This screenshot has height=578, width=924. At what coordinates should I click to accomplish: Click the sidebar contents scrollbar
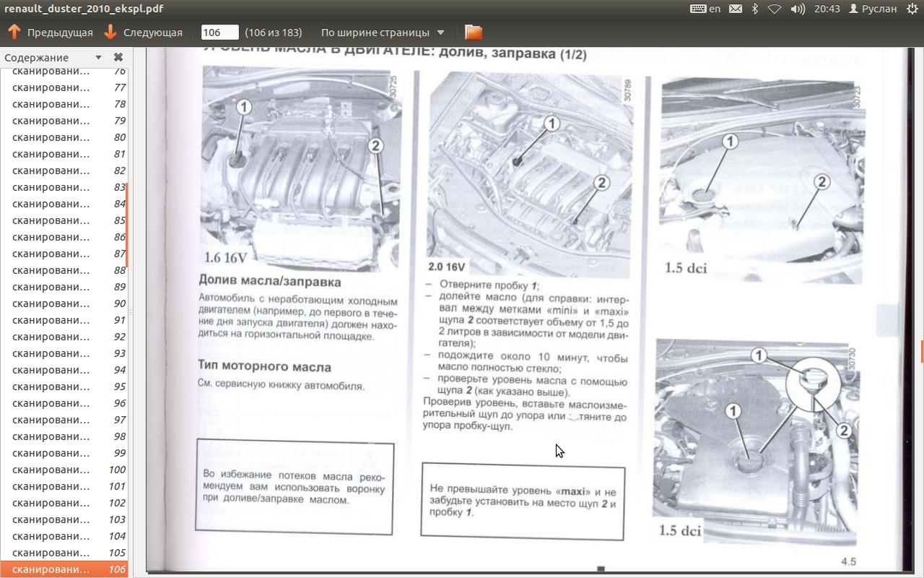pos(127,224)
